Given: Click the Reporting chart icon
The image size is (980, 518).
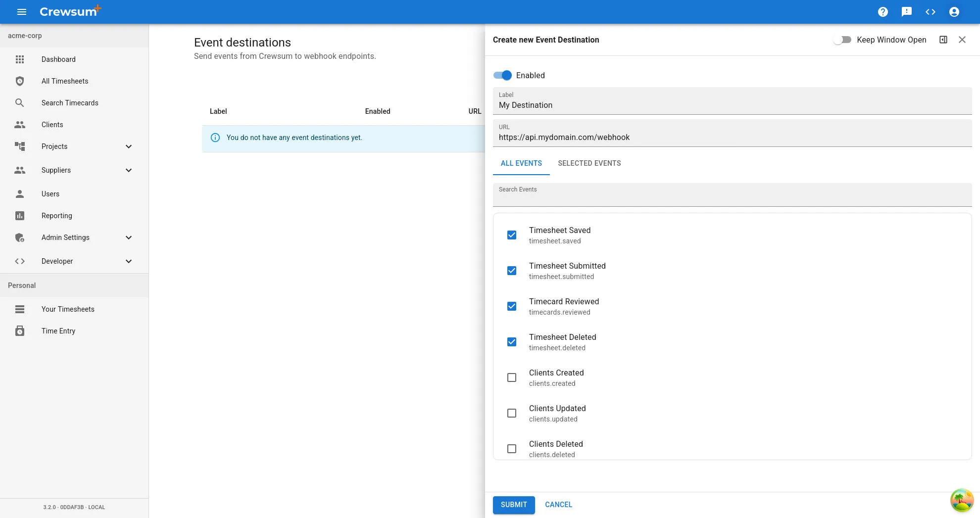Looking at the screenshot, I should click(20, 216).
